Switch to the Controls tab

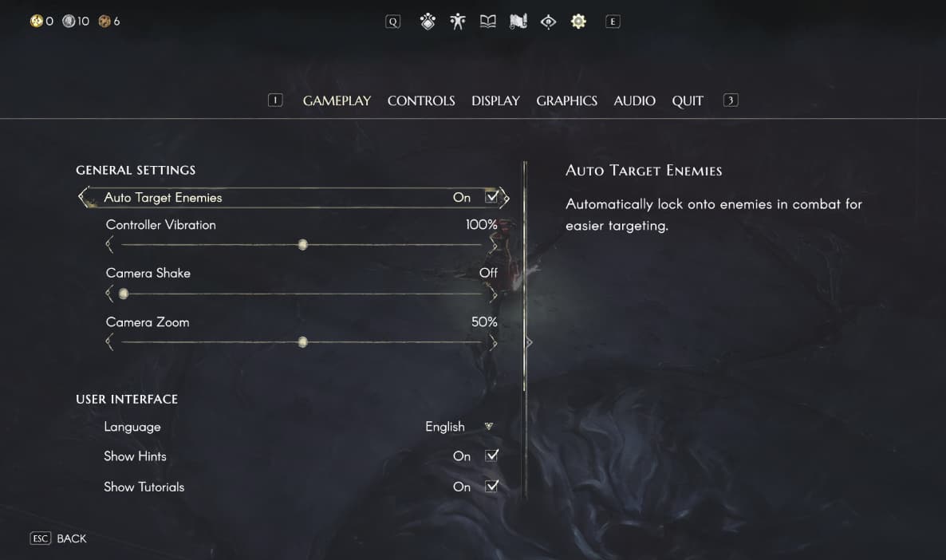tap(421, 101)
